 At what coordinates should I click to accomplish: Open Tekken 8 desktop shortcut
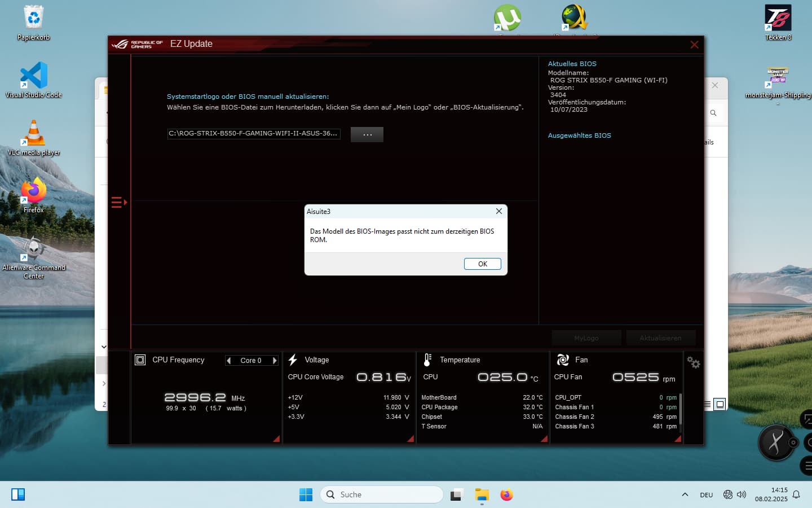pos(778,23)
